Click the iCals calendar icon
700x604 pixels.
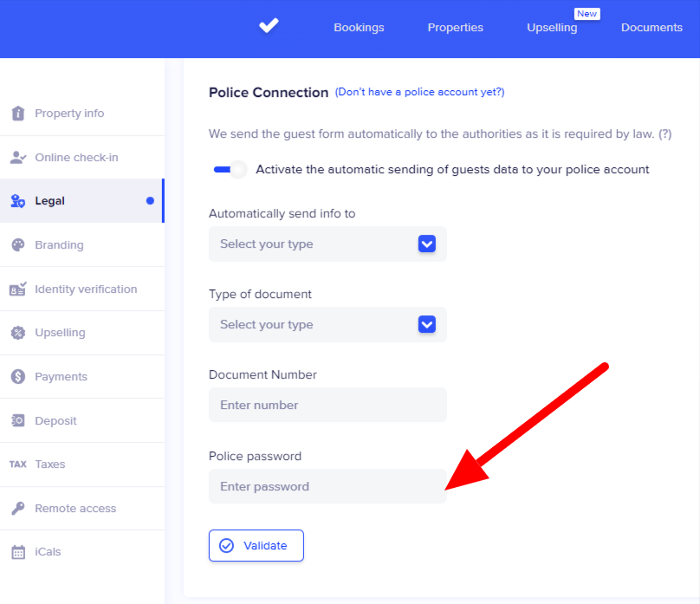click(17, 552)
